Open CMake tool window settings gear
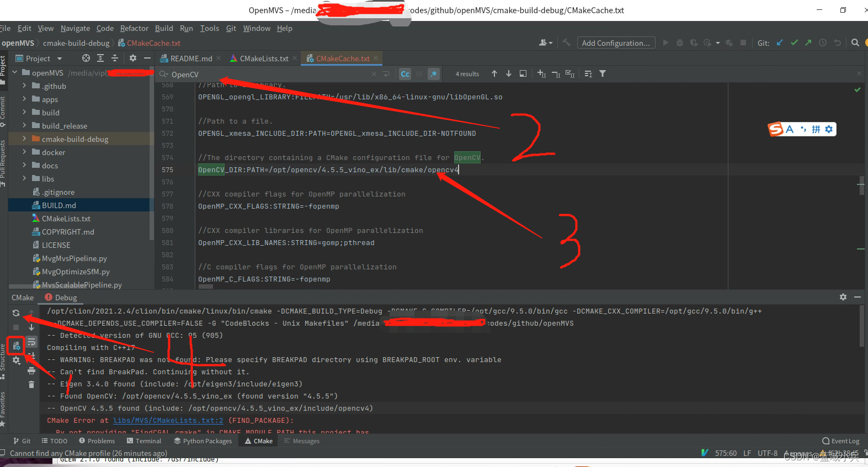868x467 pixels. pos(843,297)
